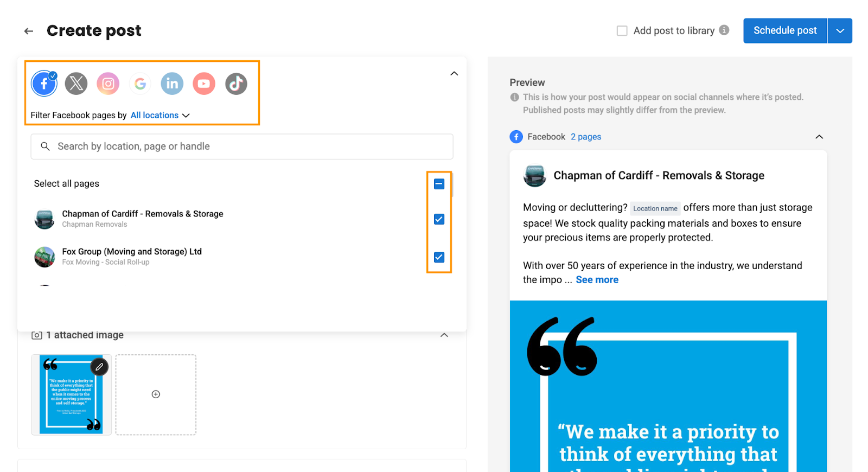This screenshot has width=868, height=472.
Task: Toggle the Select all pages checkbox
Action: (x=439, y=184)
